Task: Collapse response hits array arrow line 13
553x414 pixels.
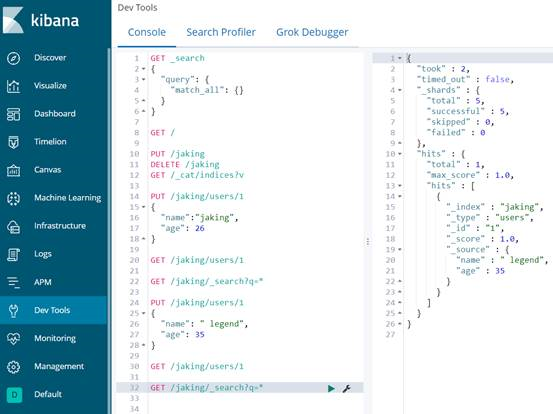Action: [x=400, y=186]
